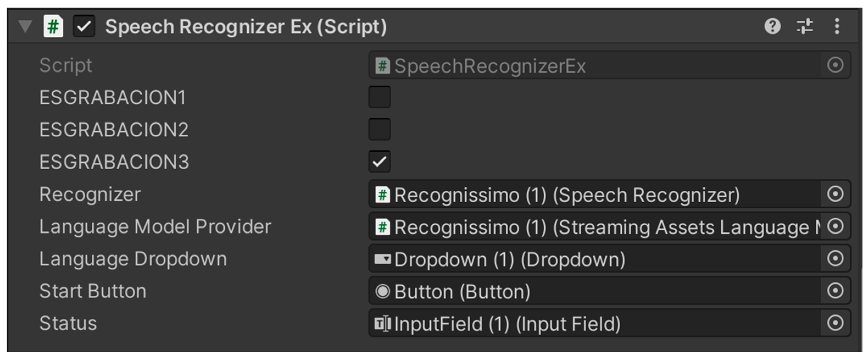868x358 pixels.
Task: Click object picker for Language Dropdown field
Action: coord(835,259)
